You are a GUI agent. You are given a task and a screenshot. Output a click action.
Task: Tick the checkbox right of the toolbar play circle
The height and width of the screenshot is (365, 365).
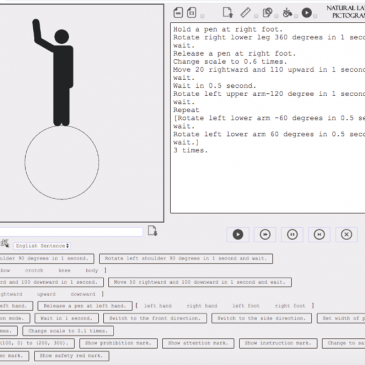point(315,16)
